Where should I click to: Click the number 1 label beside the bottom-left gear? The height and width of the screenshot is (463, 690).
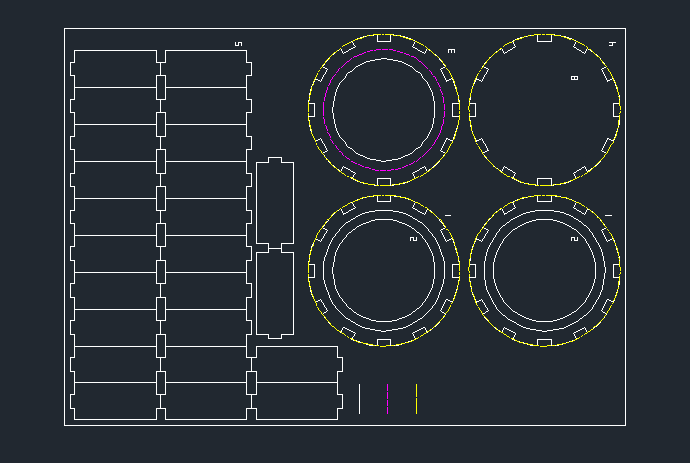(x=448, y=215)
